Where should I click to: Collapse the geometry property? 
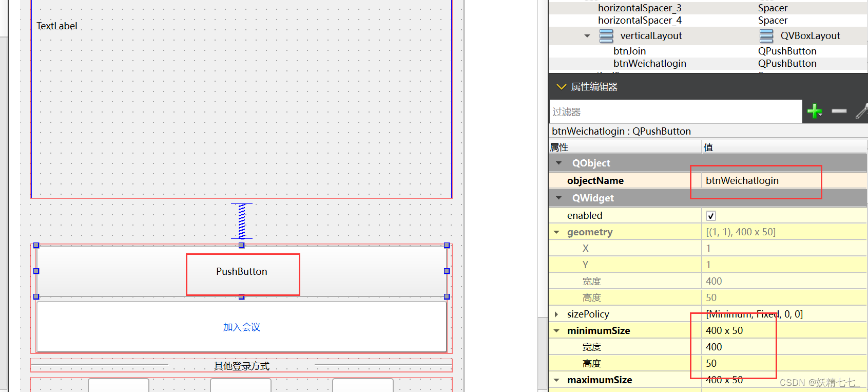(556, 232)
